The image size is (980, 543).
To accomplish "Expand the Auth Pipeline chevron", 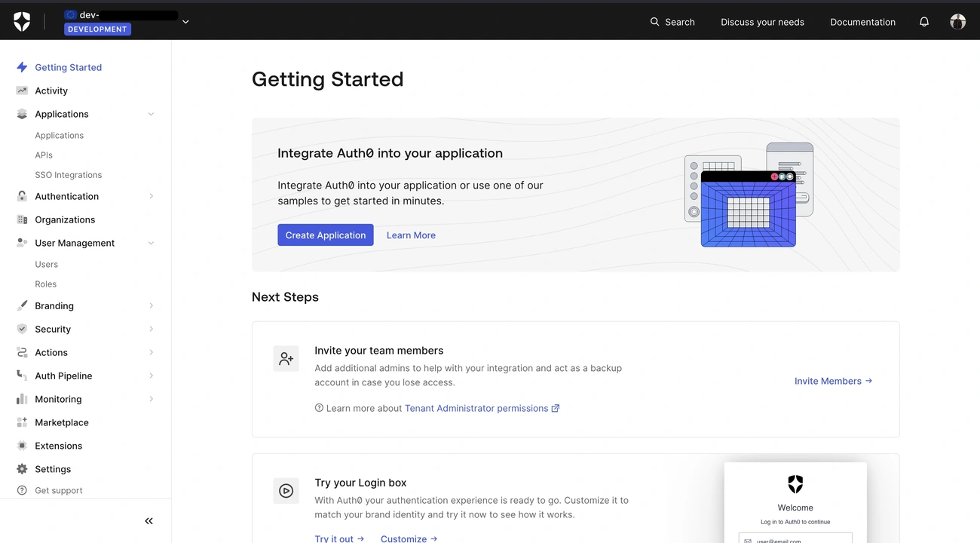I will pos(151,376).
